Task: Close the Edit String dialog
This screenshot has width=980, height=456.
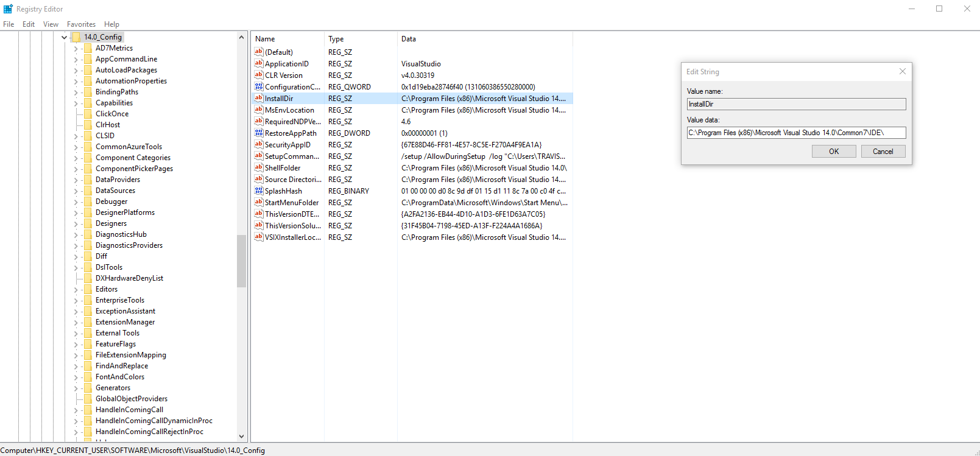Action: tap(903, 71)
